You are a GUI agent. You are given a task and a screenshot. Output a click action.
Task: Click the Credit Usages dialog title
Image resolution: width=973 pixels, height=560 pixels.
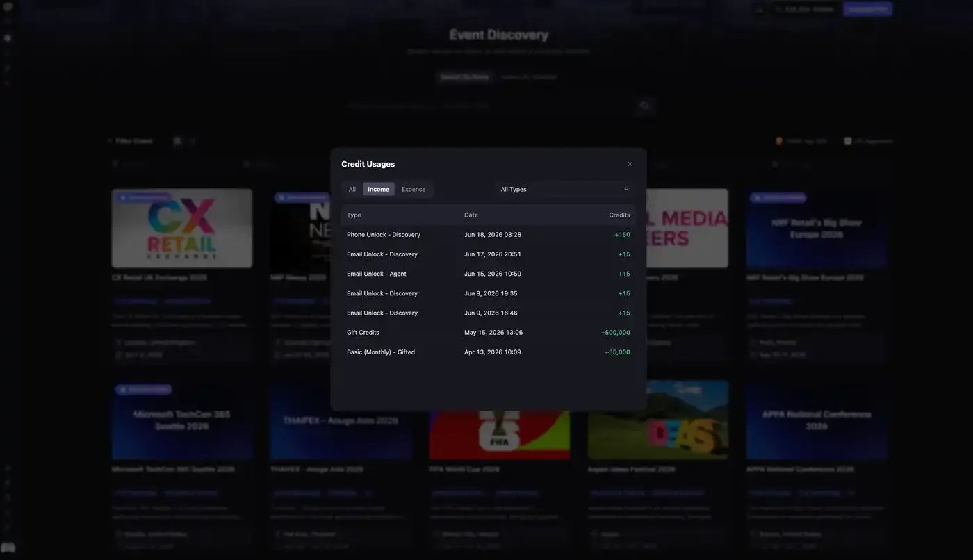[368, 164]
